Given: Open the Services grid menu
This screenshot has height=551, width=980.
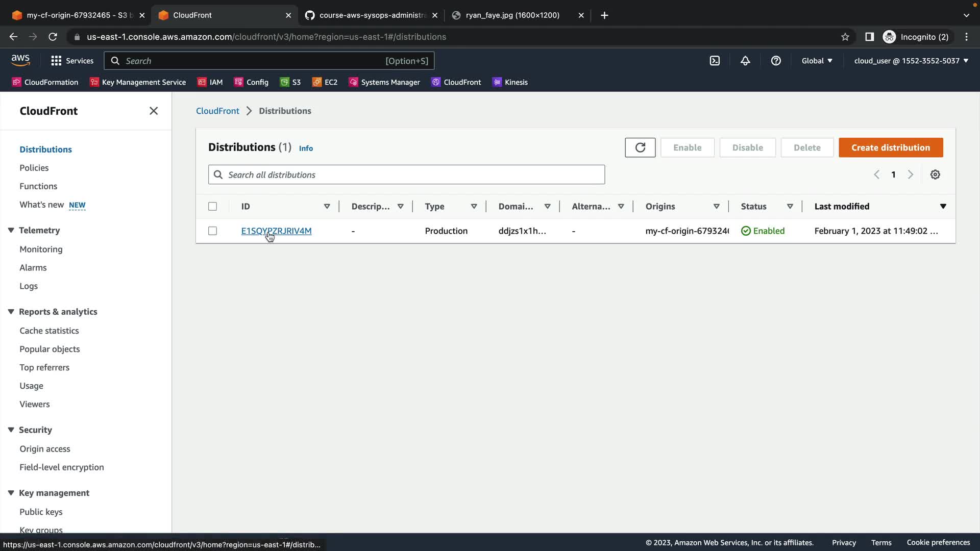Looking at the screenshot, I should [x=56, y=61].
